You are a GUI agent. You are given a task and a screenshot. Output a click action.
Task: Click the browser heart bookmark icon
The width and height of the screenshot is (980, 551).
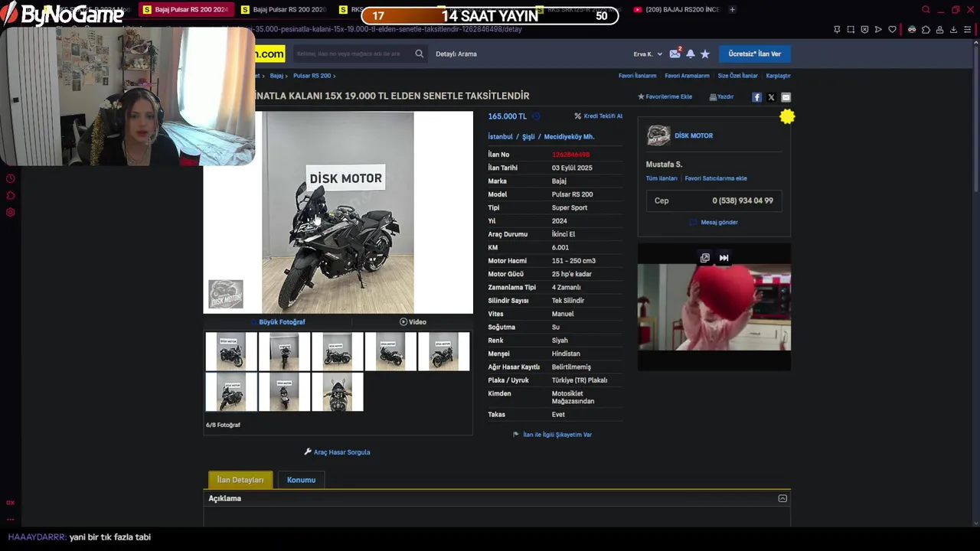click(x=892, y=30)
